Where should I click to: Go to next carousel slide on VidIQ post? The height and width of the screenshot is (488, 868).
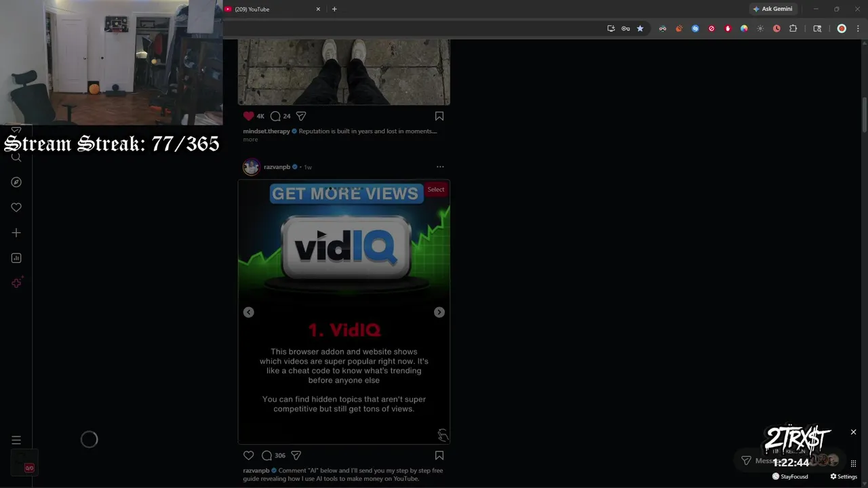pyautogui.click(x=439, y=312)
